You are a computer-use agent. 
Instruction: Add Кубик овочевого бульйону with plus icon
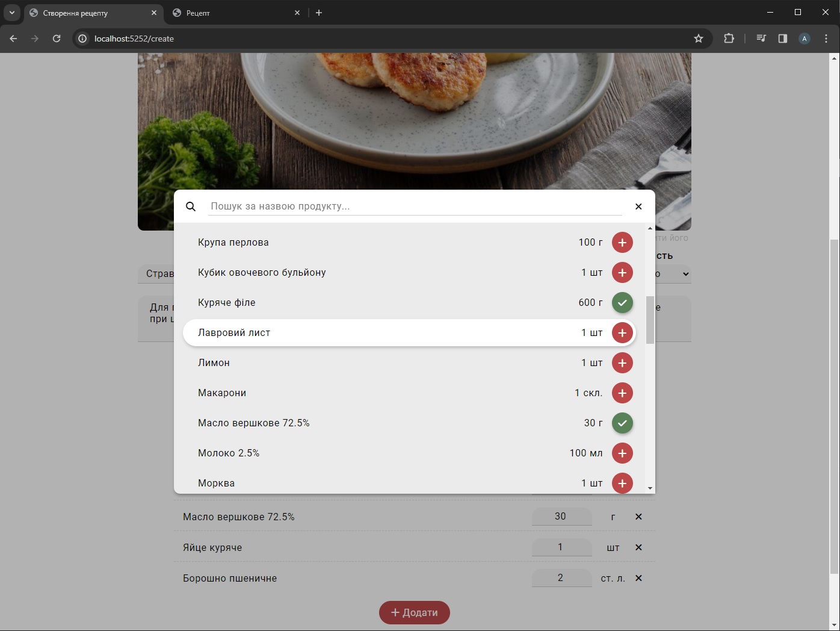622,273
